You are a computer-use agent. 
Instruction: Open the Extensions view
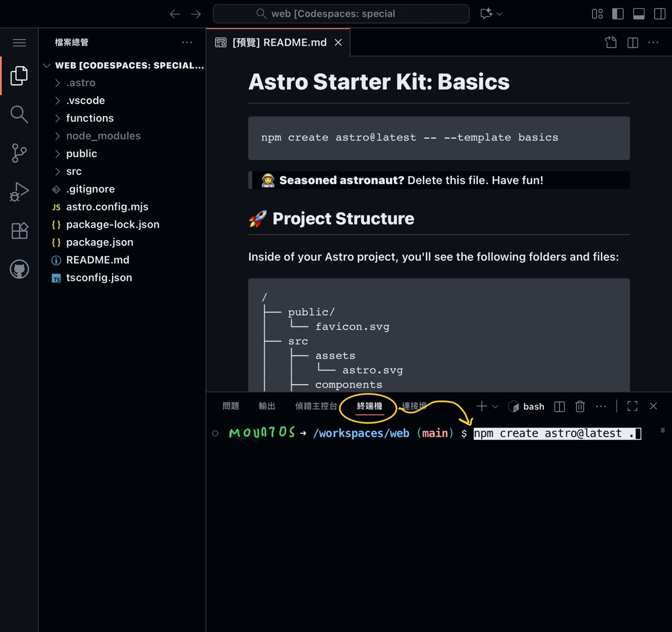click(x=19, y=231)
